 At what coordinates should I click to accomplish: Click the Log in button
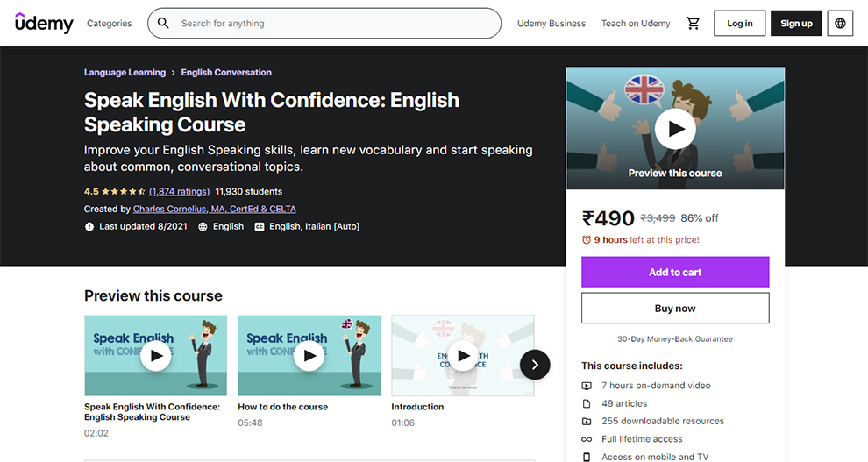(x=740, y=24)
